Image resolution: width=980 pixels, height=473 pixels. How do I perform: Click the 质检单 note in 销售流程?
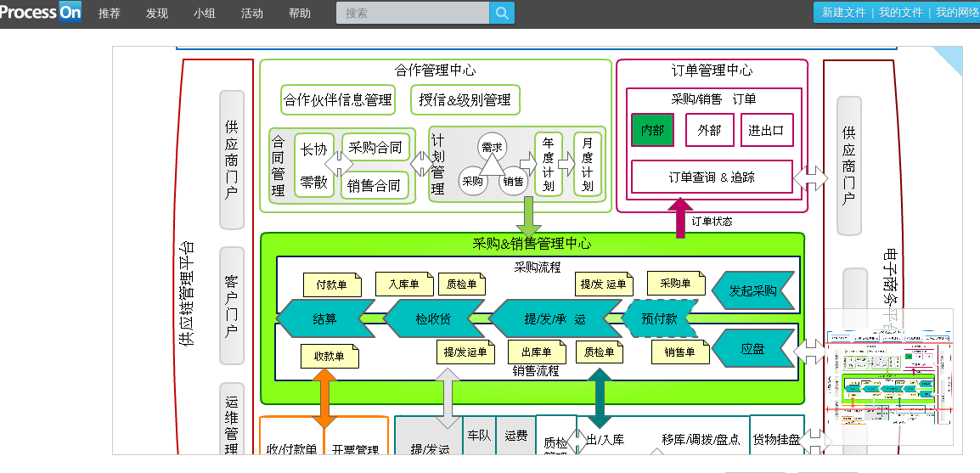tap(600, 352)
